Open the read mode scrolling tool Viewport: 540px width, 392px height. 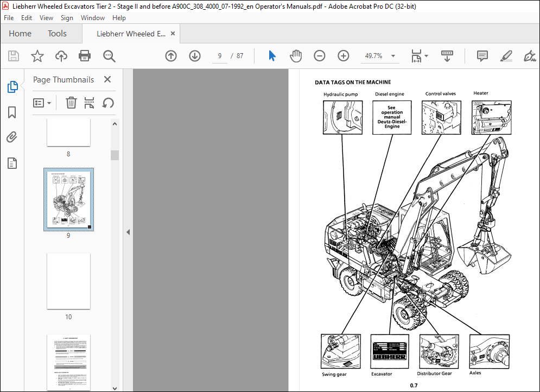pos(447,56)
